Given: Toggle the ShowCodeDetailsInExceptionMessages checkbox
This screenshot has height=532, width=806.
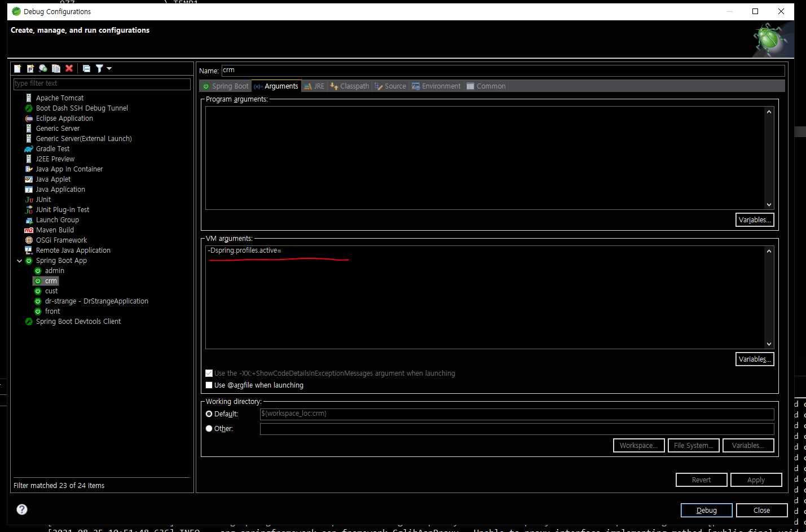Looking at the screenshot, I should click(209, 373).
